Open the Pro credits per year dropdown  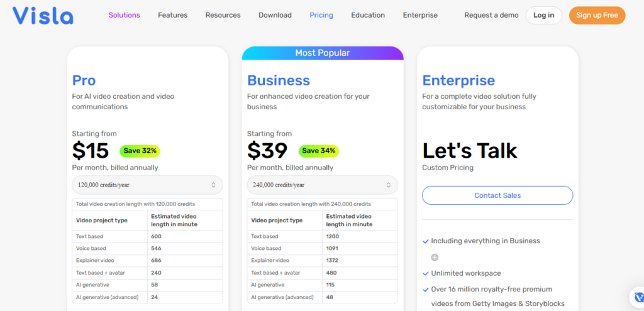(147, 185)
